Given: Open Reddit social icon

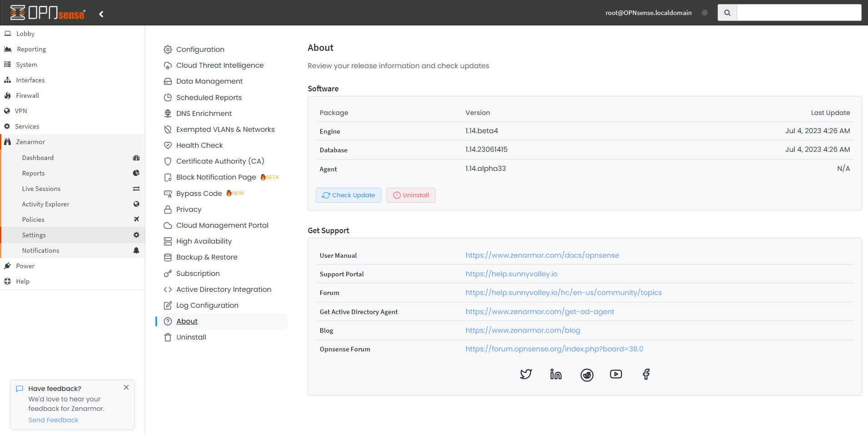Looking at the screenshot, I should (587, 375).
